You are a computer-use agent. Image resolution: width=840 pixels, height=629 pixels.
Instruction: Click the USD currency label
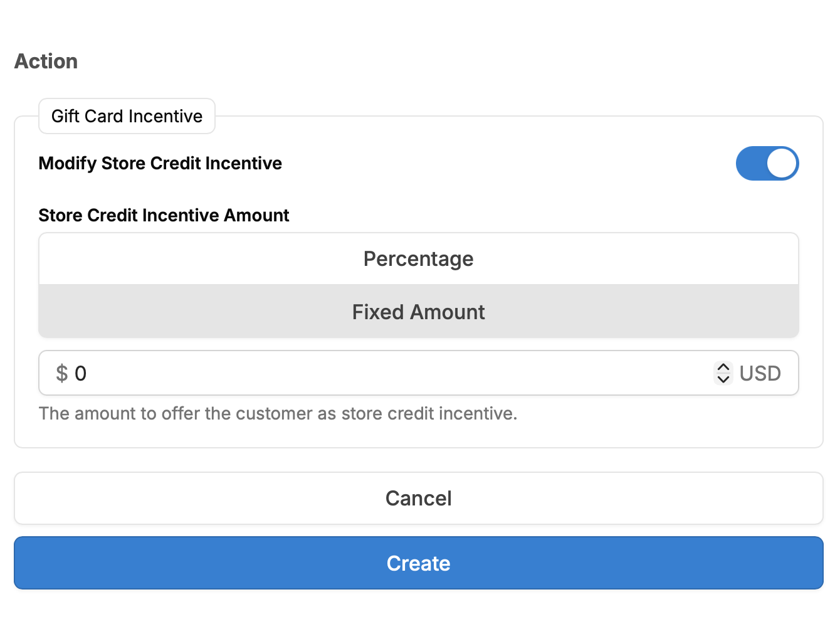click(760, 373)
